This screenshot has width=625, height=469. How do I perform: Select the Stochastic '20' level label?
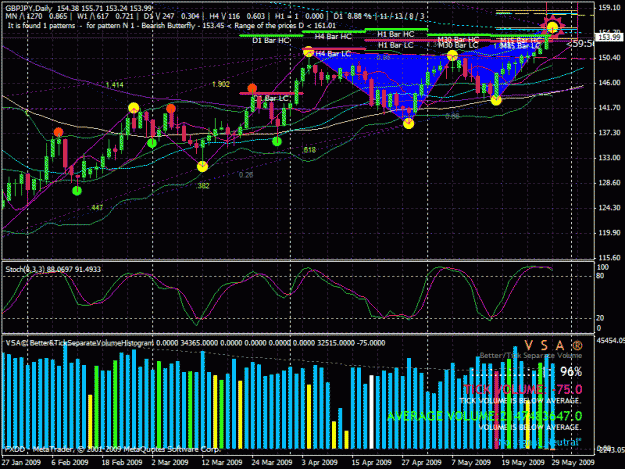[600, 318]
